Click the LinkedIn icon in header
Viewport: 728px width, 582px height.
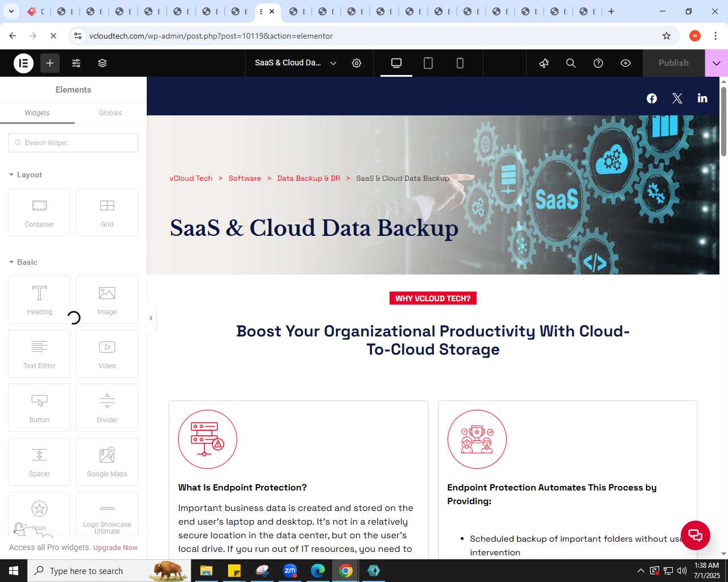click(702, 98)
